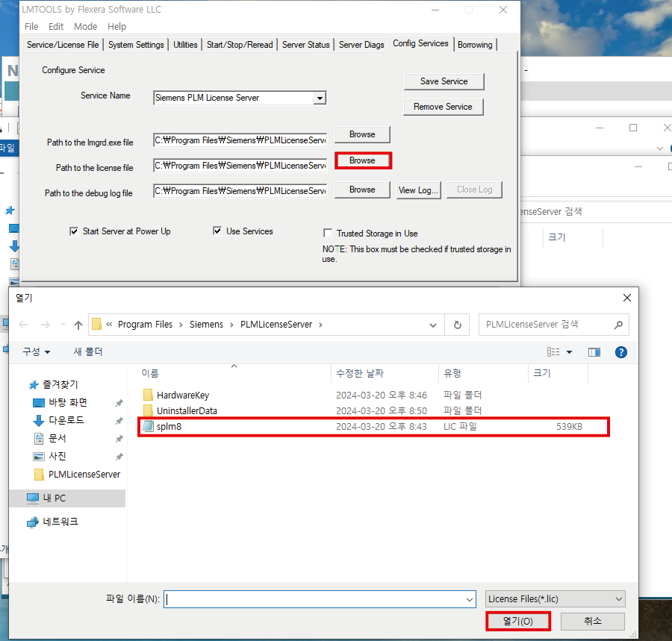Image resolution: width=672 pixels, height=641 pixels.
Task: Click Save Service button
Action: click(x=444, y=81)
